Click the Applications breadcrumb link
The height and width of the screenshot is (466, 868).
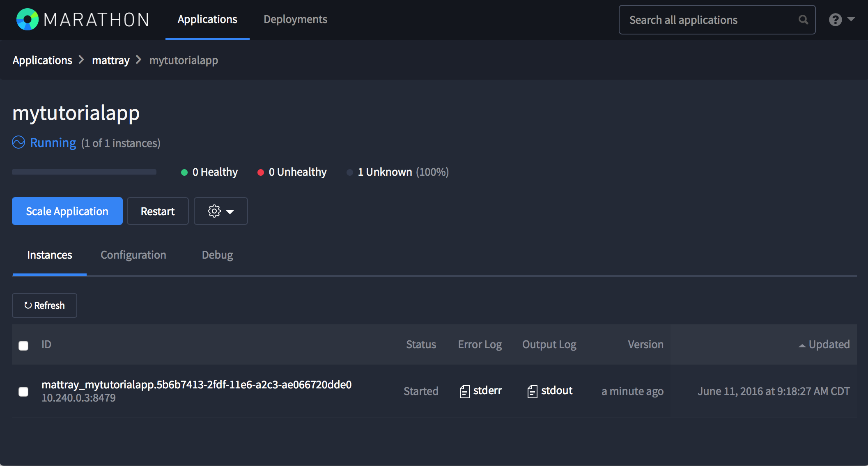click(42, 60)
